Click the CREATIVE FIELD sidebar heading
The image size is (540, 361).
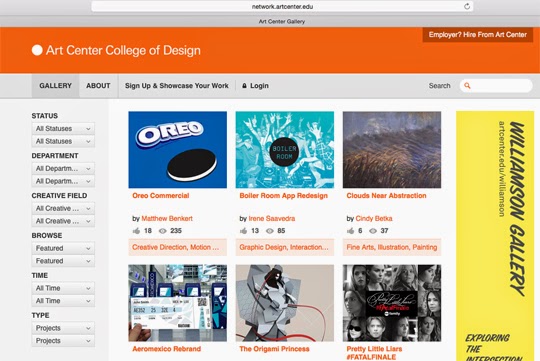(59, 196)
